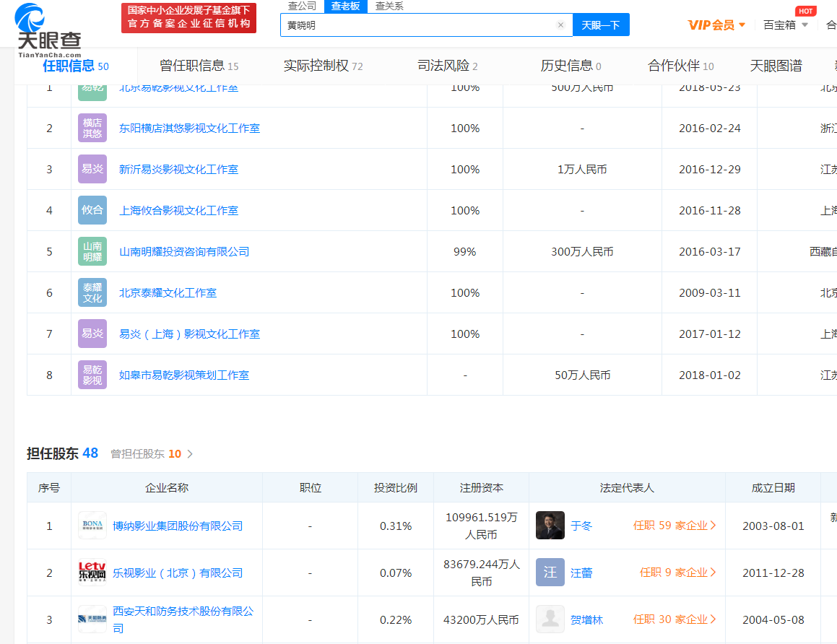
Task: Open the 天眼图谱 tab
Action: point(776,66)
